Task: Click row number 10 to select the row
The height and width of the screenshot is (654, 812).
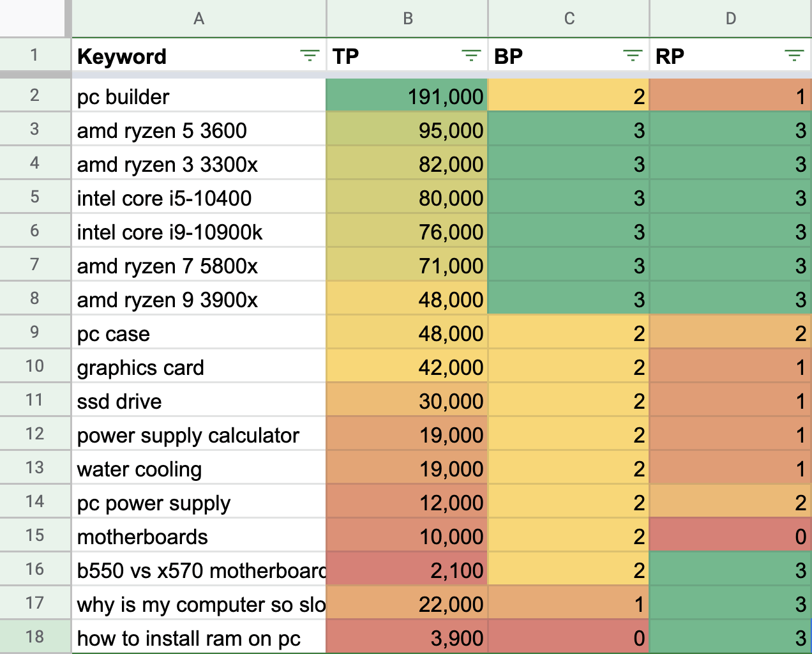Action: [35, 367]
